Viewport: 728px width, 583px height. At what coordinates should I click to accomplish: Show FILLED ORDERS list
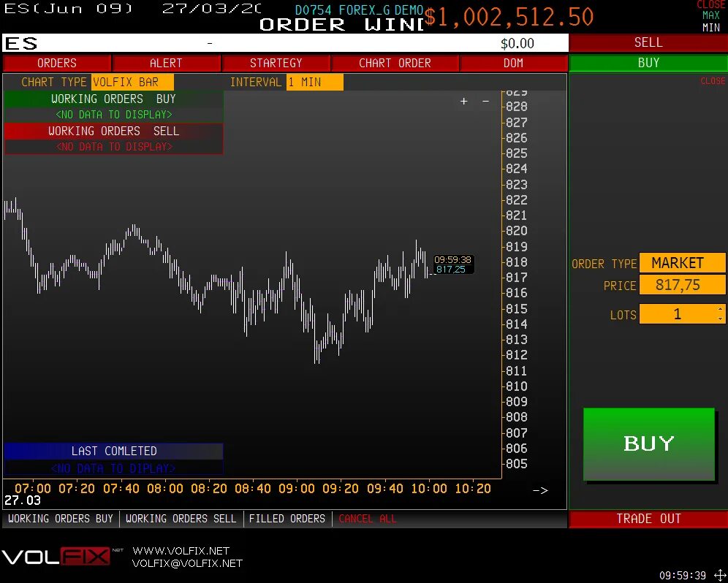click(287, 519)
